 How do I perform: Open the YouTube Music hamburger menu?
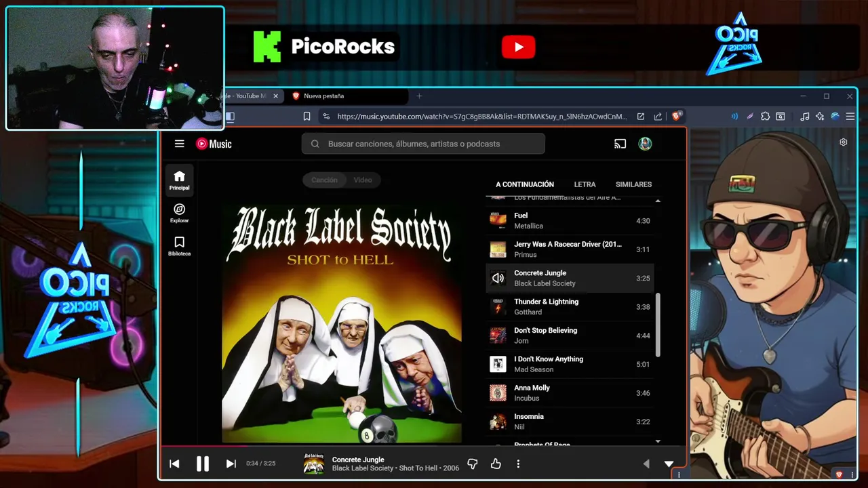tap(179, 144)
